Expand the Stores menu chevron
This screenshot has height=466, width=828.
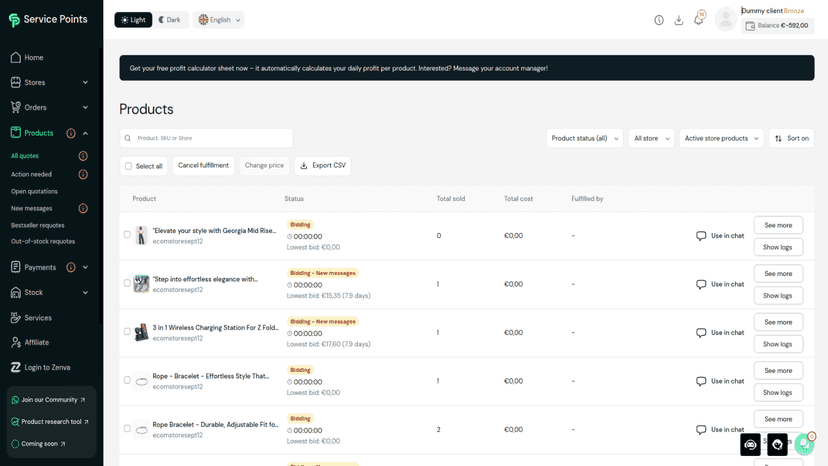click(x=85, y=82)
